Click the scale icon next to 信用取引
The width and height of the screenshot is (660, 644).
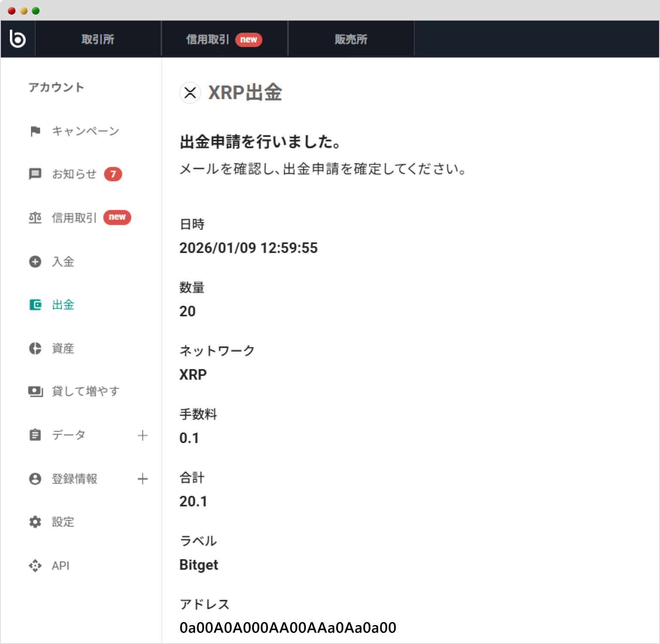pyautogui.click(x=35, y=218)
